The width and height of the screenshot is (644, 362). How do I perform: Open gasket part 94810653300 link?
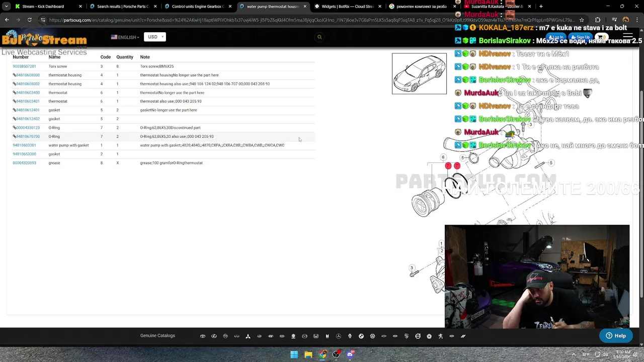(x=24, y=154)
